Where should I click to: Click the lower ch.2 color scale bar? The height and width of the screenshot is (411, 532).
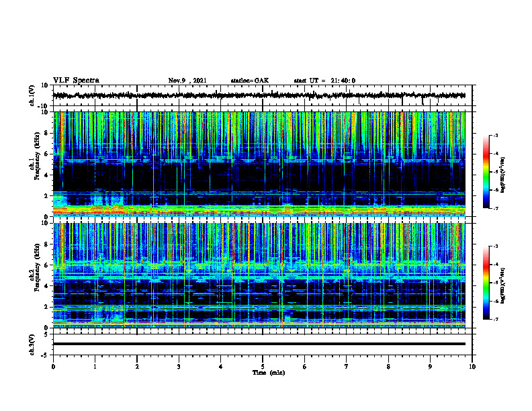pyautogui.click(x=486, y=283)
